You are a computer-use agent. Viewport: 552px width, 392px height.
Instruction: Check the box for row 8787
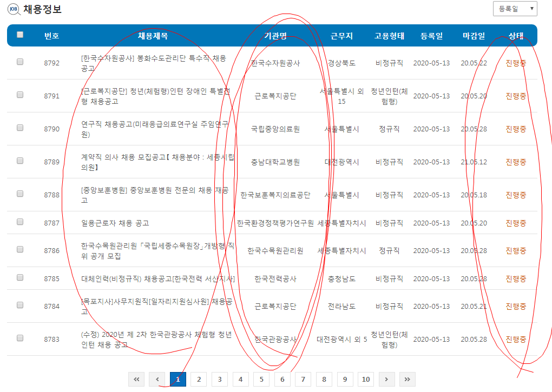(20, 222)
